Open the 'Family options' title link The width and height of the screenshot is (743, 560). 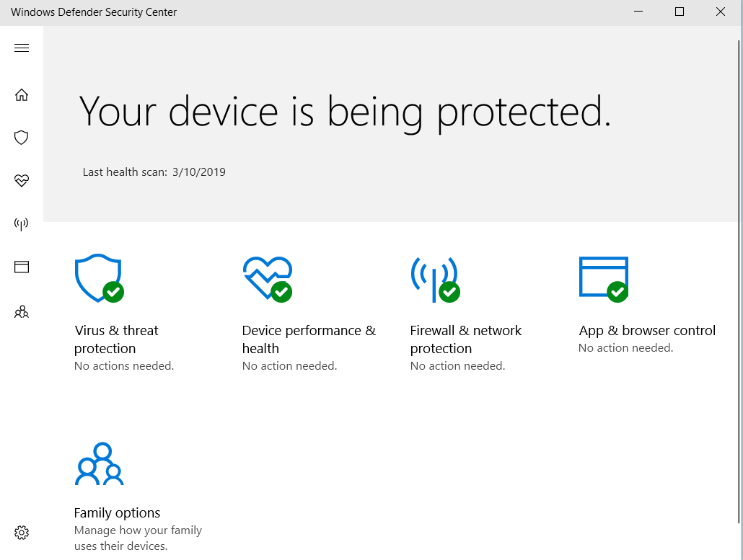[117, 512]
